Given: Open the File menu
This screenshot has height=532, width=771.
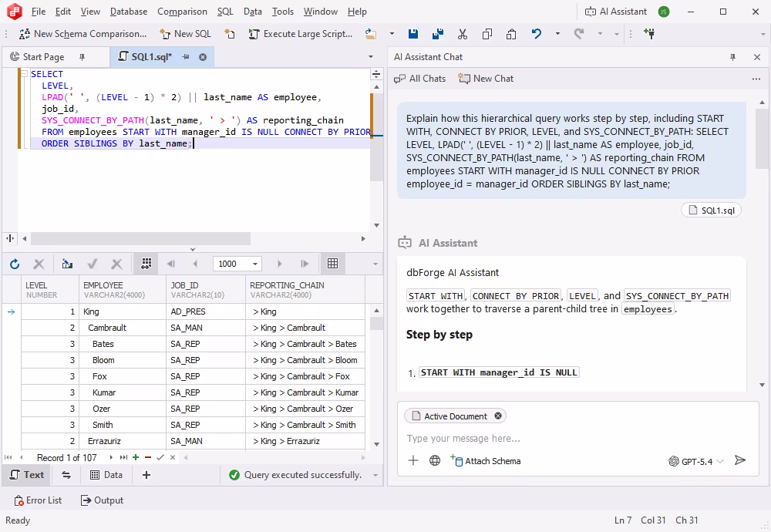Looking at the screenshot, I should click(38, 12).
